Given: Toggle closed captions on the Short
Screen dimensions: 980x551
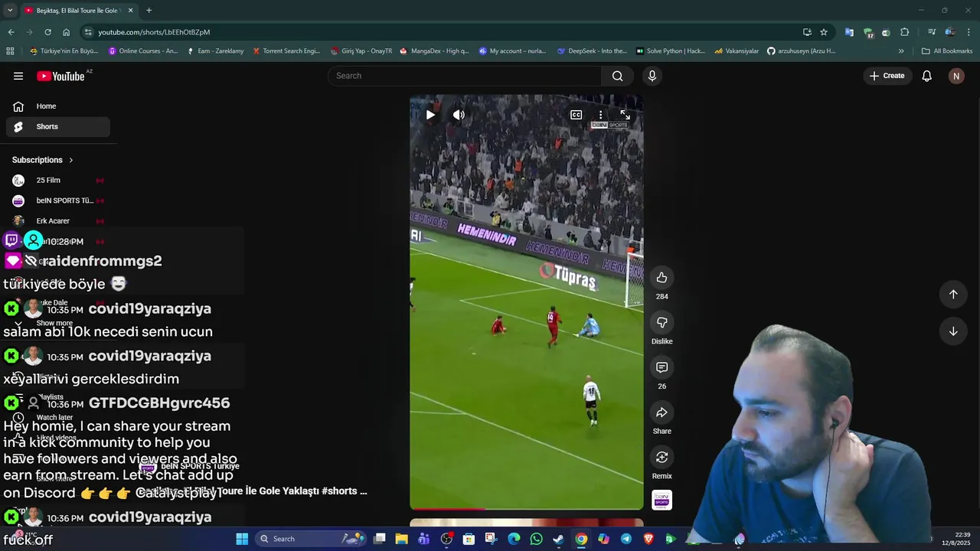Looking at the screenshot, I should [x=576, y=115].
